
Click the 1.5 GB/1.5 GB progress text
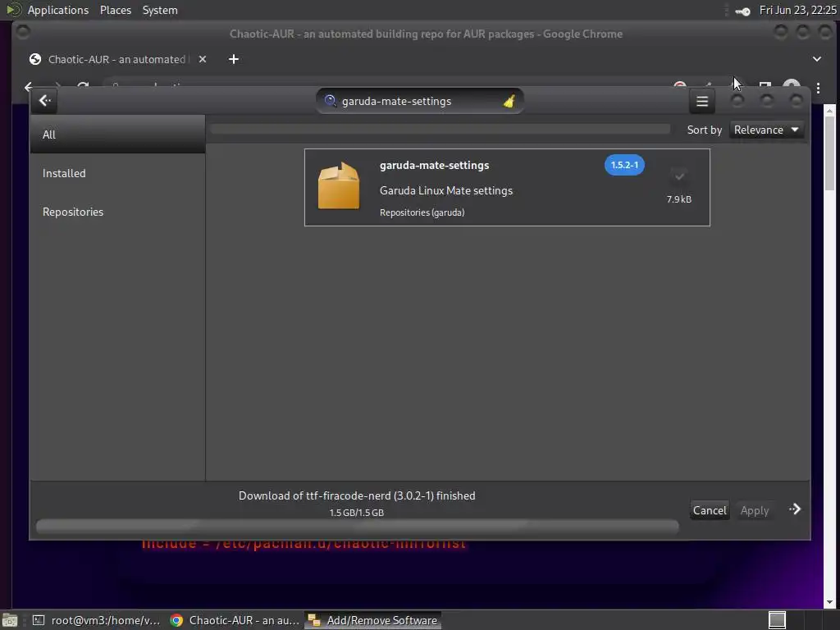(x=356, y=513)
